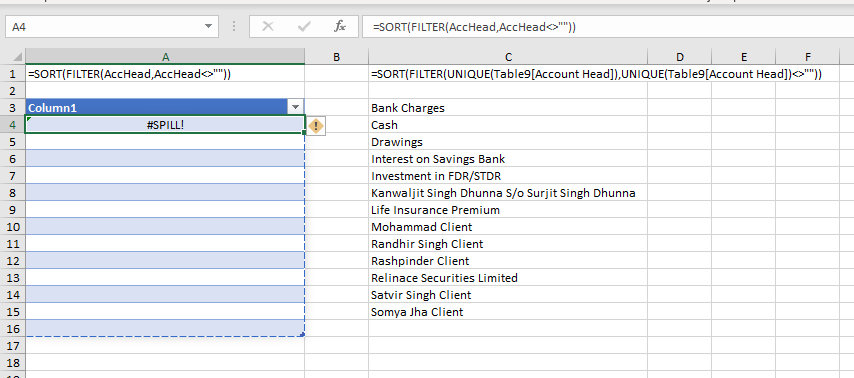Open the Column1 filter dropdown

coord(295,107)
